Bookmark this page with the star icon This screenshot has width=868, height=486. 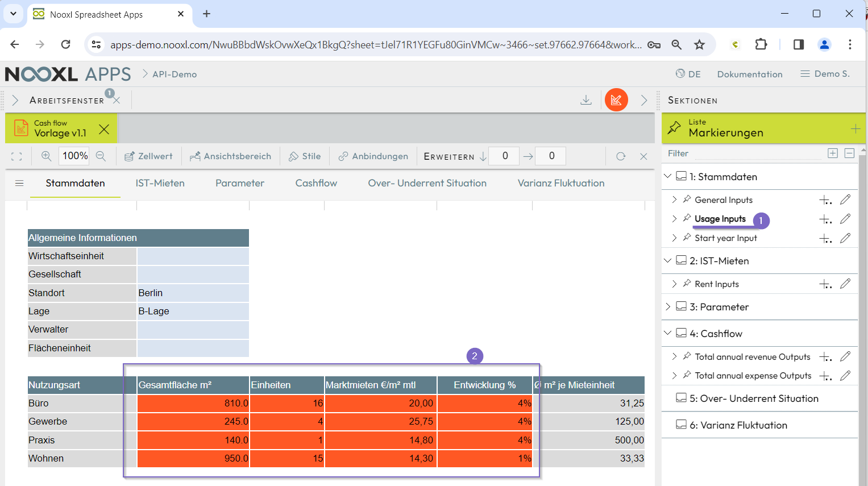[x=700, y=44]
